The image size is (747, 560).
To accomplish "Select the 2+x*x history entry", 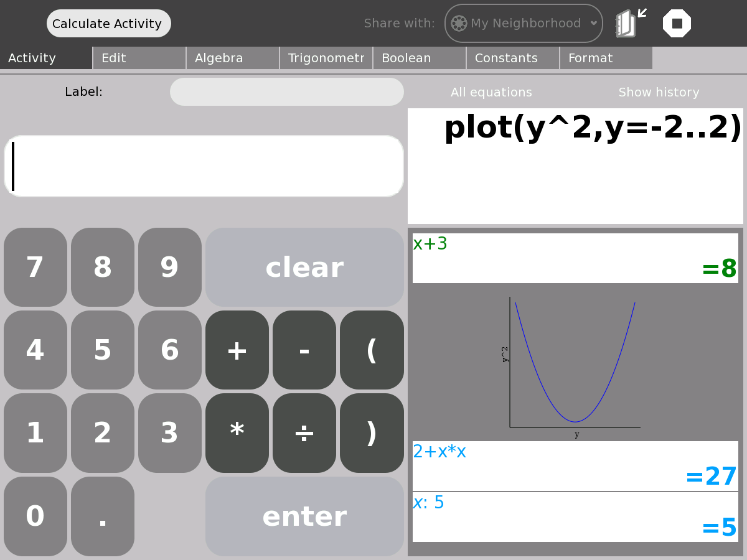I will pos(575,466).
